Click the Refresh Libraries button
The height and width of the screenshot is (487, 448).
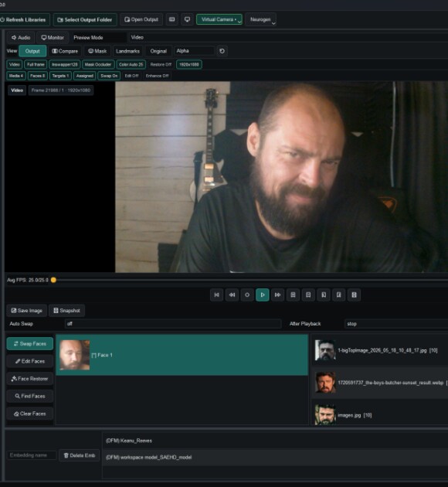(24, 19)
